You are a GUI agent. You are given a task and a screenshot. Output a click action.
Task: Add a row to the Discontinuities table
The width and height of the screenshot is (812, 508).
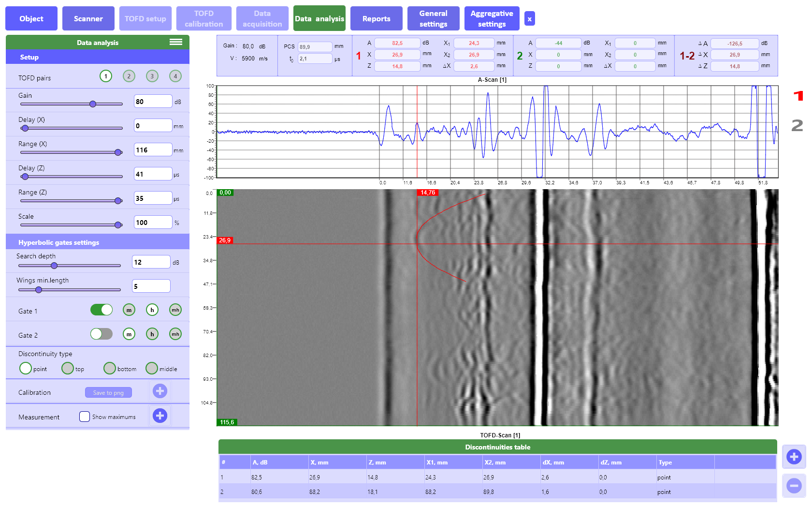click(x=794, y=457)
